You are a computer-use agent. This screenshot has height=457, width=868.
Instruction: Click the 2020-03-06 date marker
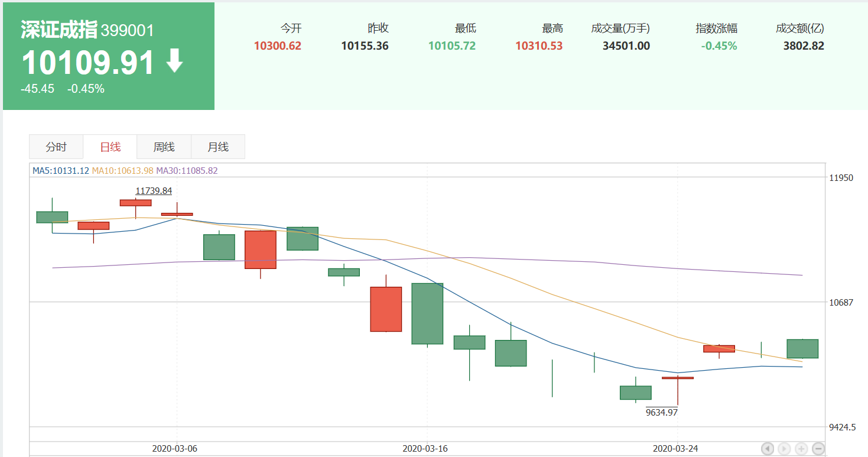pyautogui.click(x=175, y=449)
